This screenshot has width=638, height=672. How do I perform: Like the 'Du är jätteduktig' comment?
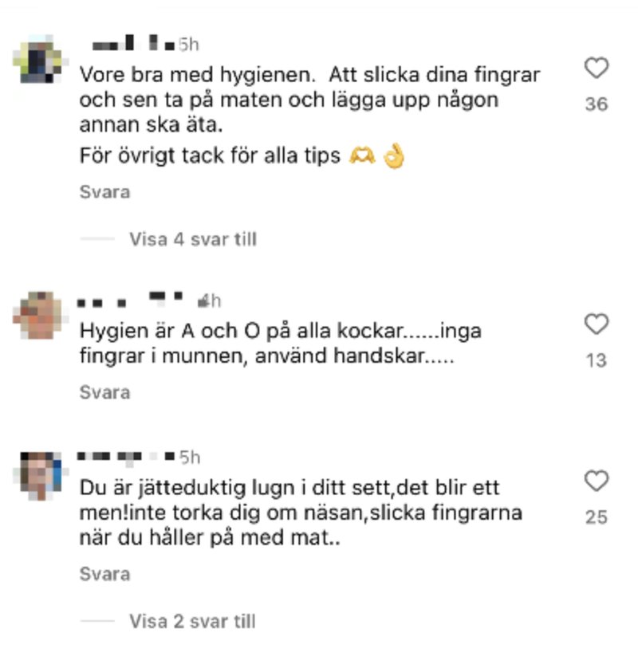click(597, 481)
